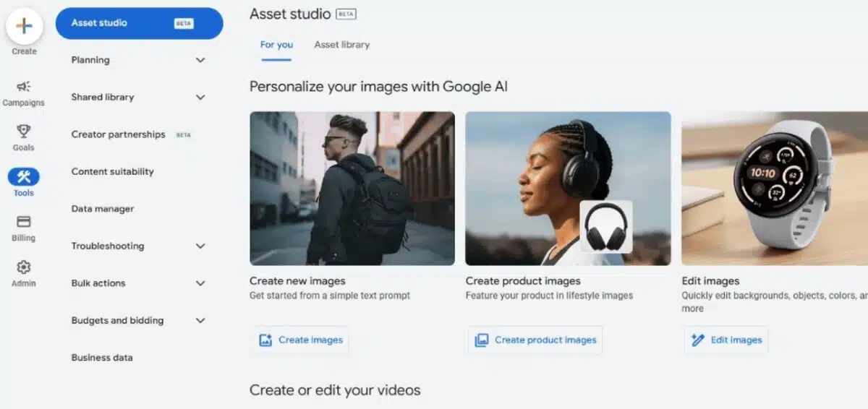Open the Billing card icon
The width and height of the screenshot is (868, 409).
pyautogui.click(x=23, y=221)
